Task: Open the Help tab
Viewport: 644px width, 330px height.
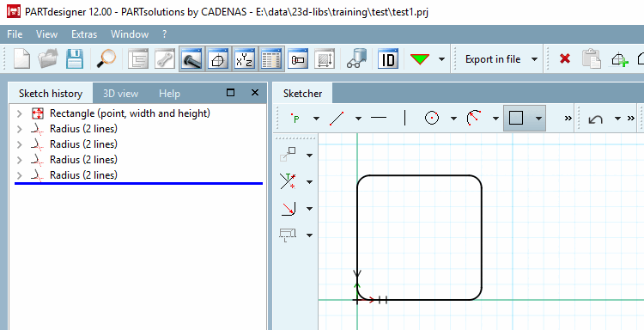Action: pos(169,94)
